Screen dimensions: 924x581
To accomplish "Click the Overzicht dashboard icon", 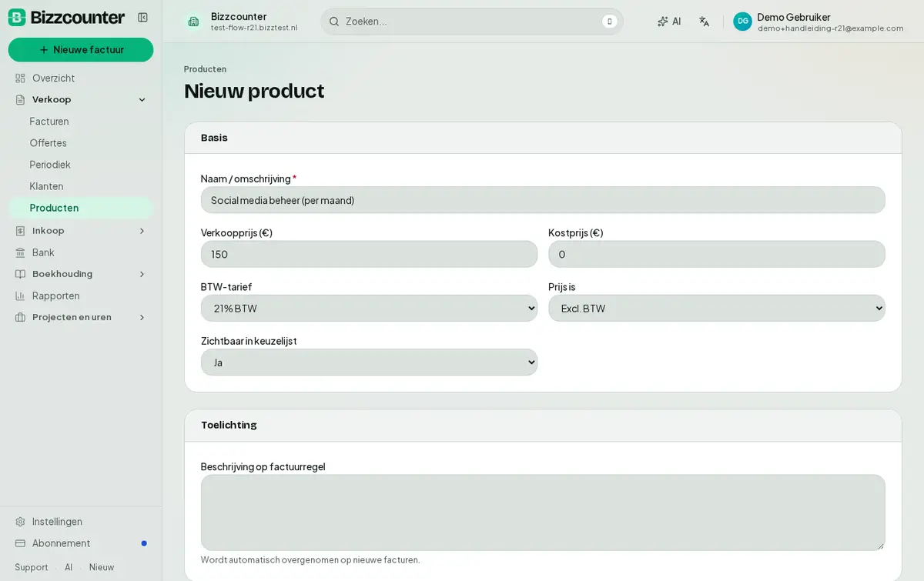I will [20, 78].
